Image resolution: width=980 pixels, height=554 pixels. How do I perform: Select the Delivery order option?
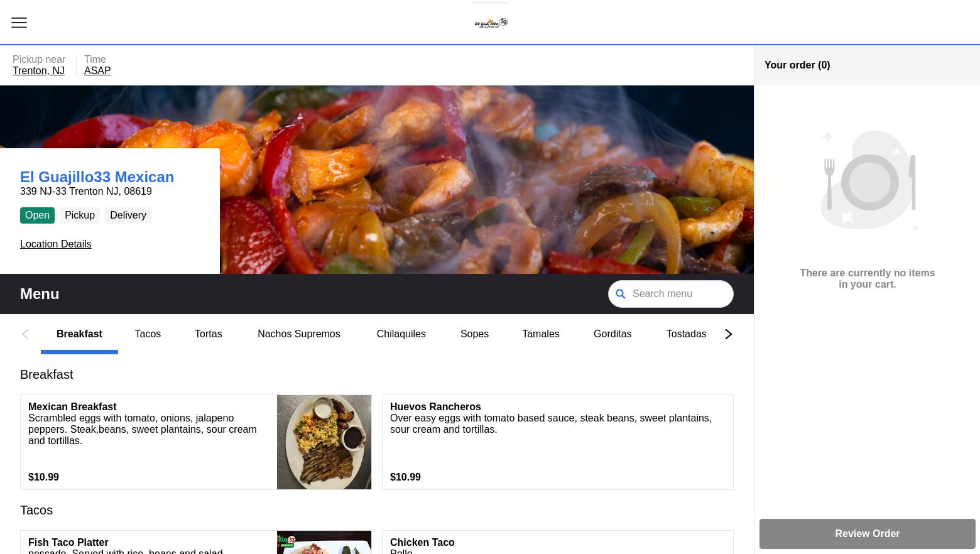(x=128, y=215)
